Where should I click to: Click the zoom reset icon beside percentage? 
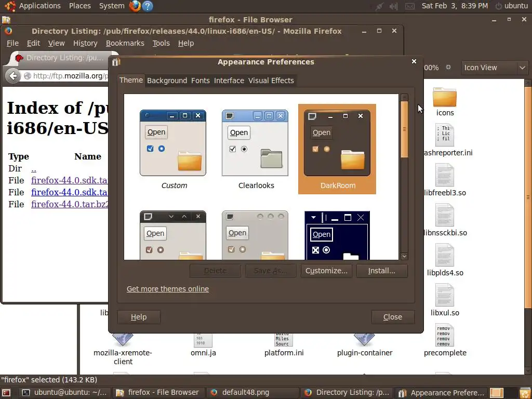448,67
